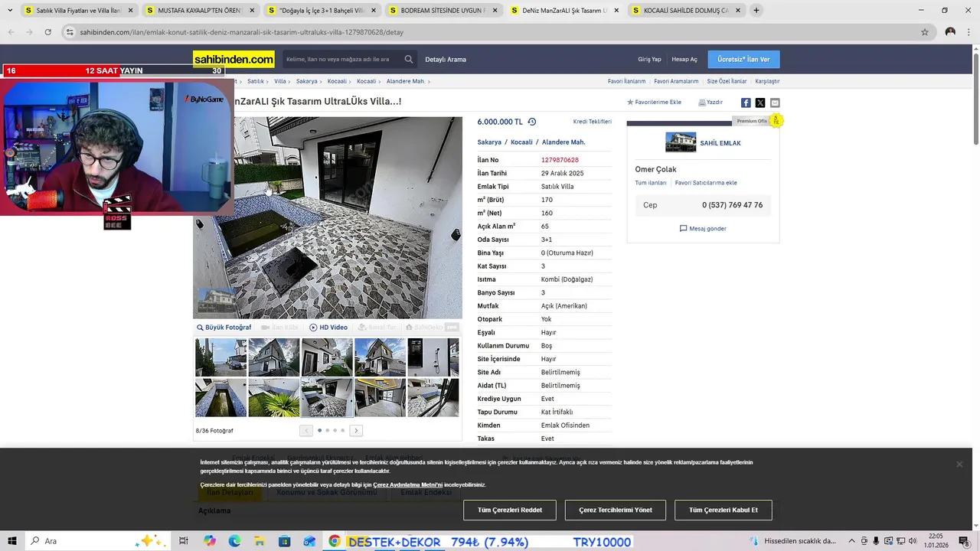Screen dimensions: 980x551
Task: Open SAHİL EMLAK store link
Action: (x=720, y=143)
